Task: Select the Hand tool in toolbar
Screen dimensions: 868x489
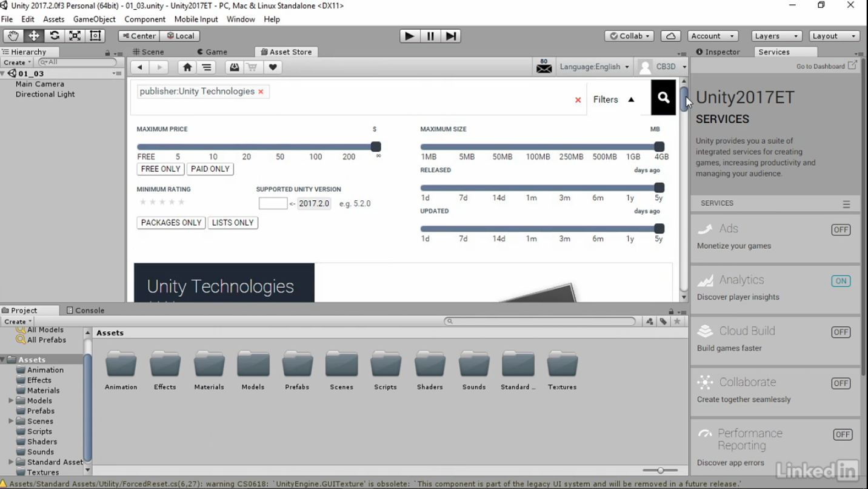Action: coord(13,36)
